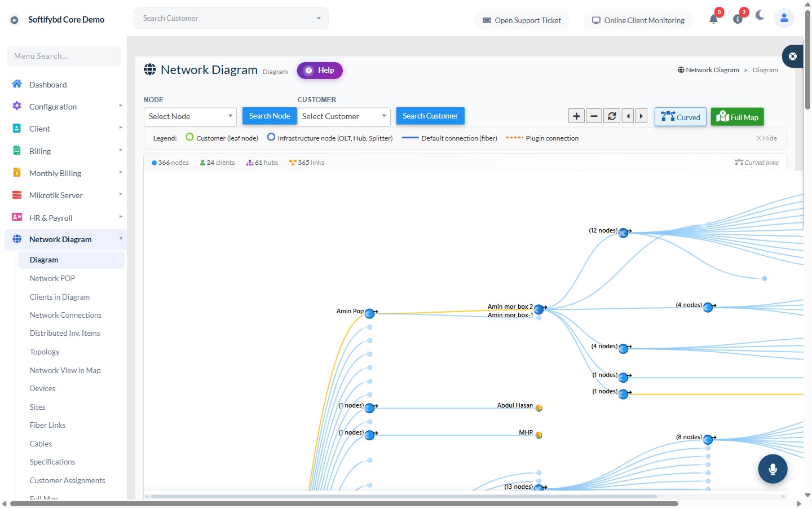
Task: Hide the legend bar
Action: 766,138
